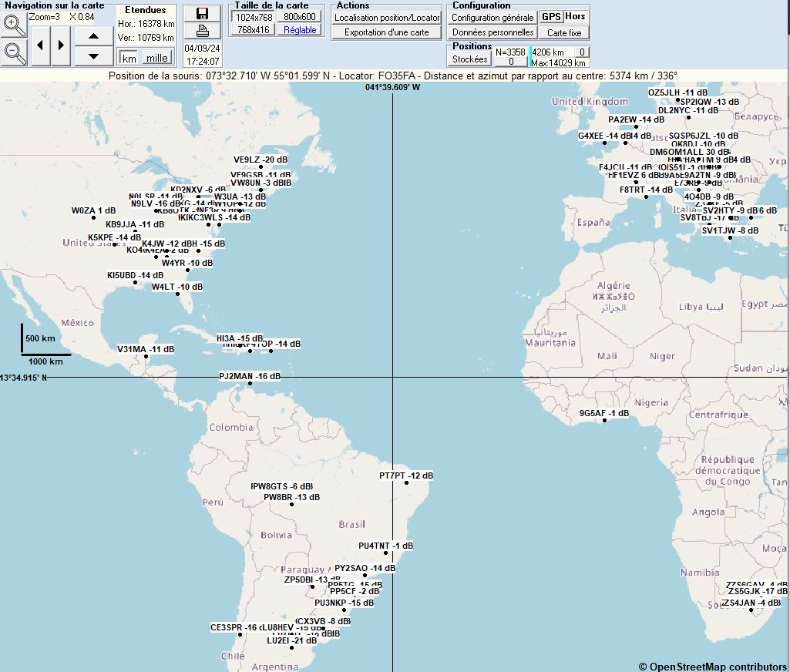The image size is (790, 672).
Task: Switch distance units to km
Action: click(129, 58)
